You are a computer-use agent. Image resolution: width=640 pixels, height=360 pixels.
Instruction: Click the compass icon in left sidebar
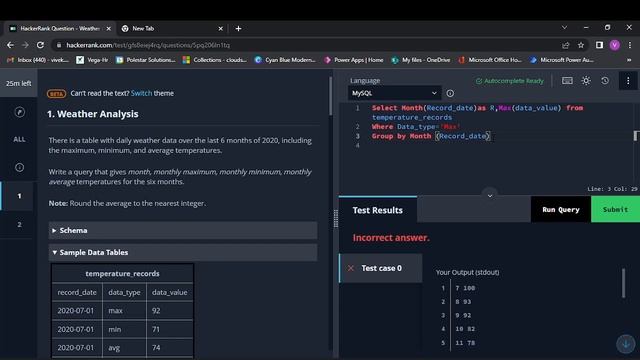pyautogui.click(x=19, y=112)
